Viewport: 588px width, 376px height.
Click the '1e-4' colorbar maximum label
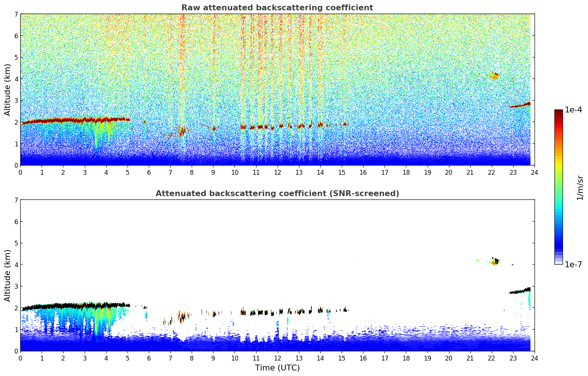(573, 110)
